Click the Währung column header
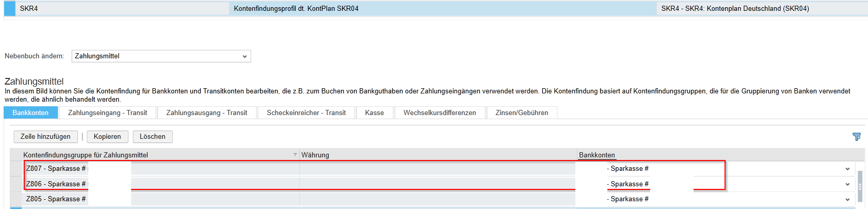Screen dimensions: 868x209 315,155
